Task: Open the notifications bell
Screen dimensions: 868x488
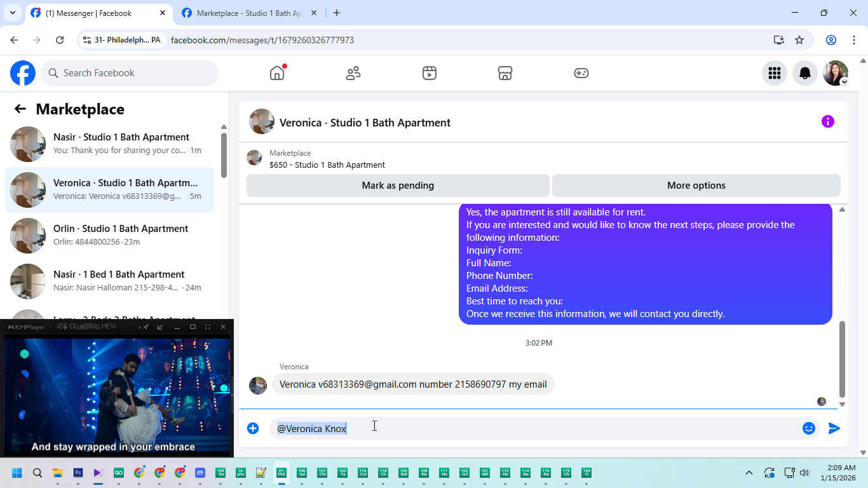Action: click(805, 73)
